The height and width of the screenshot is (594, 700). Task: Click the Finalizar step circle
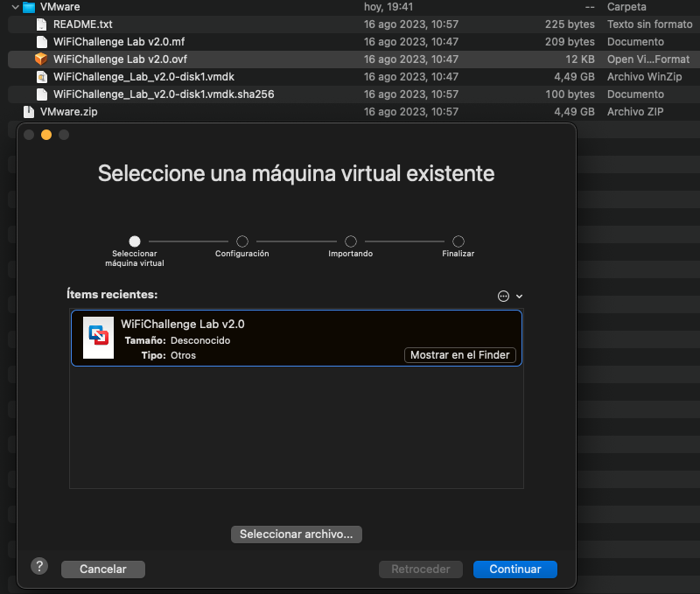click(x=458, y=241)
